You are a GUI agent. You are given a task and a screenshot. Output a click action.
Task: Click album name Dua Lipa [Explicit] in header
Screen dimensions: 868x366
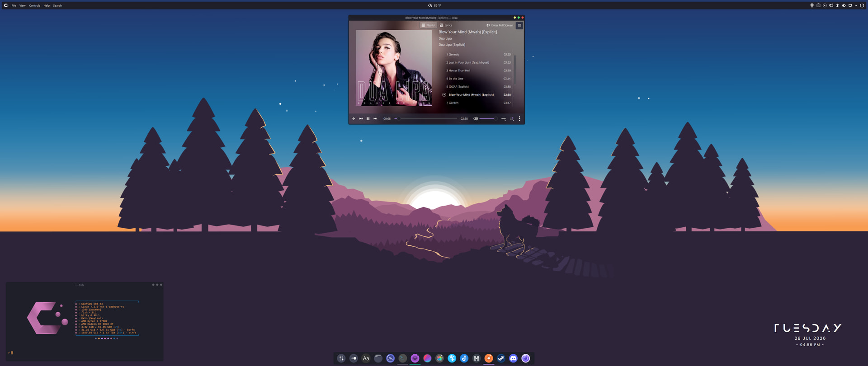coord(452,45)
